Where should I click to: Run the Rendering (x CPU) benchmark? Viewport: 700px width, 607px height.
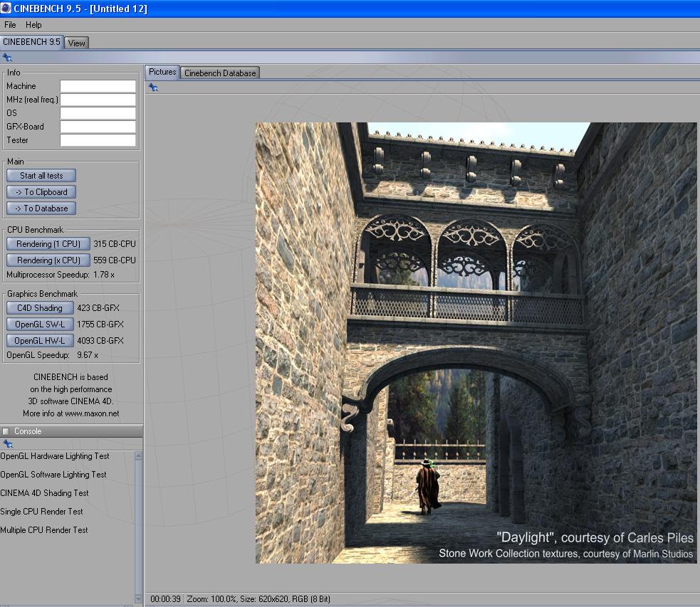[48, 260]
